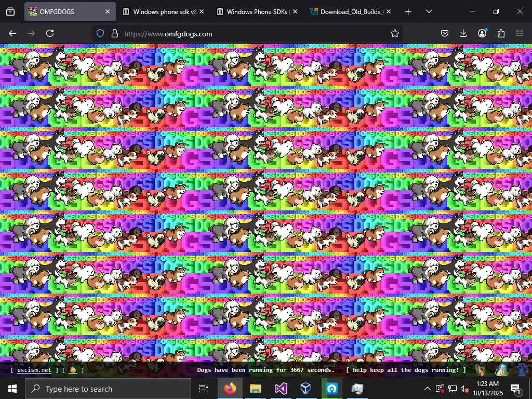This screenshot has width=532, height=399.
Task: Close the Download_Old_Builds tab
Action: pyautogui.click(x=389, y=11)
